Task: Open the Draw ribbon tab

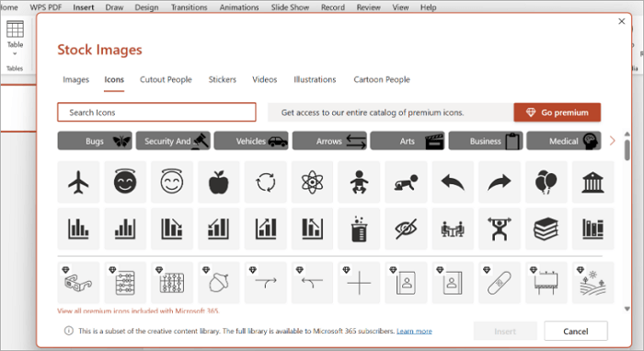Action: (x=114, y=7)
